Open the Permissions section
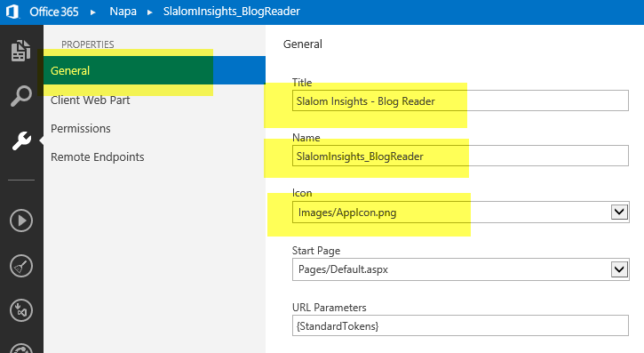This screenshot has width=644, height=353. tap(81, 129)
